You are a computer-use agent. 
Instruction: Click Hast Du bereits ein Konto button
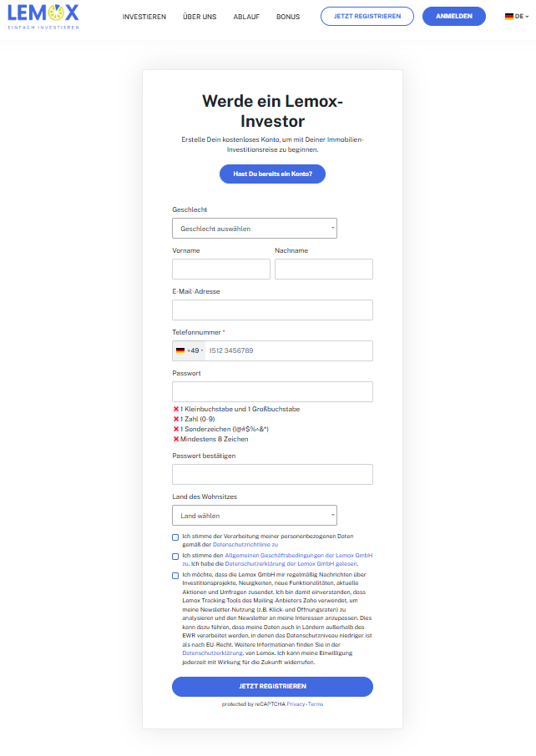pos(272,174)
